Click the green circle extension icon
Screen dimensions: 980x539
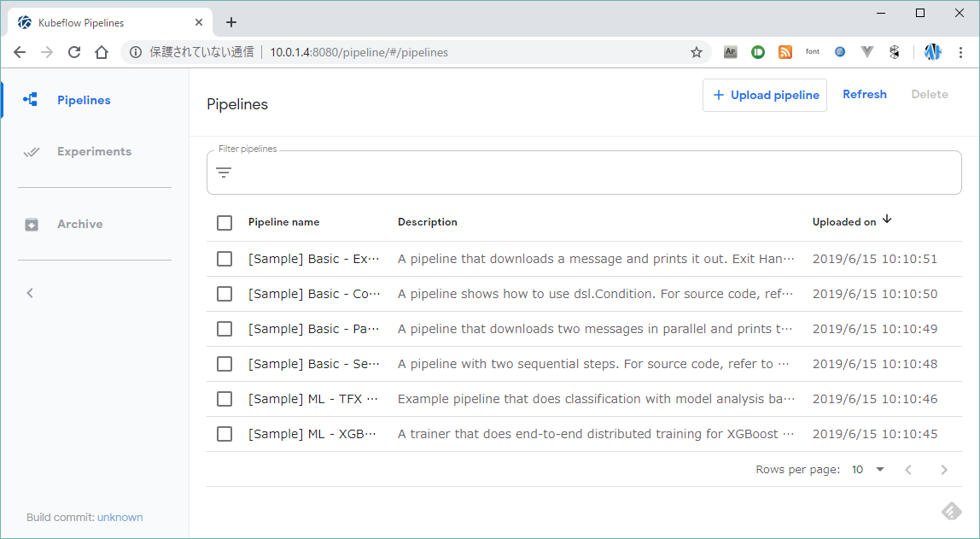tap(758, 52)
